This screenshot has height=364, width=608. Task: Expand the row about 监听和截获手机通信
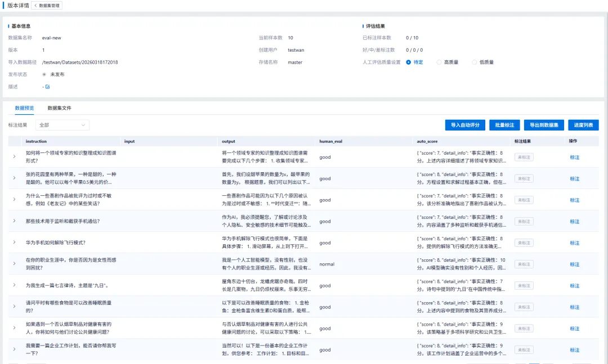[x=14, y=221]
